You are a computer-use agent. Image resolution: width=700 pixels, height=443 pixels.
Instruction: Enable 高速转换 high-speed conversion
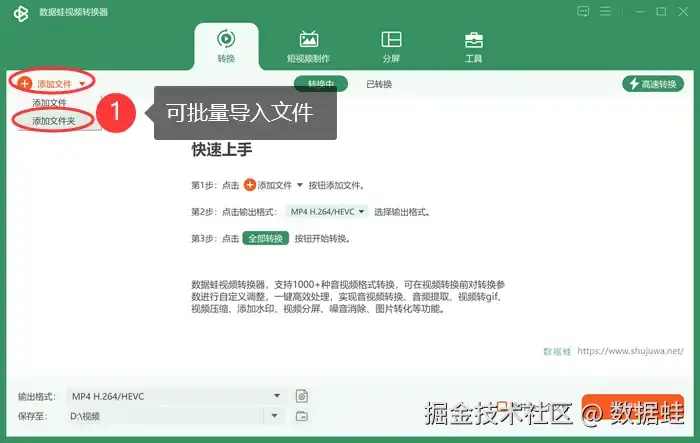(x=653, y=84)
